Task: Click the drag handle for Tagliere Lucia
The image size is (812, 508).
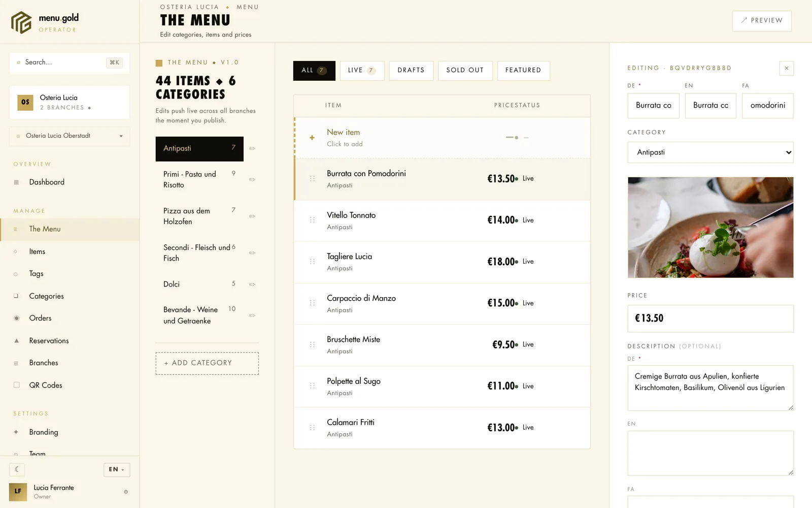Action: (x=313, y=262)
